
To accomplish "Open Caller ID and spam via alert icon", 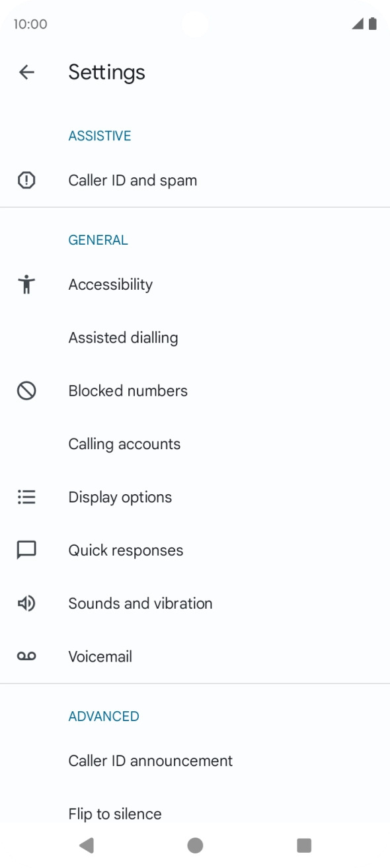I will pos(26,180).
